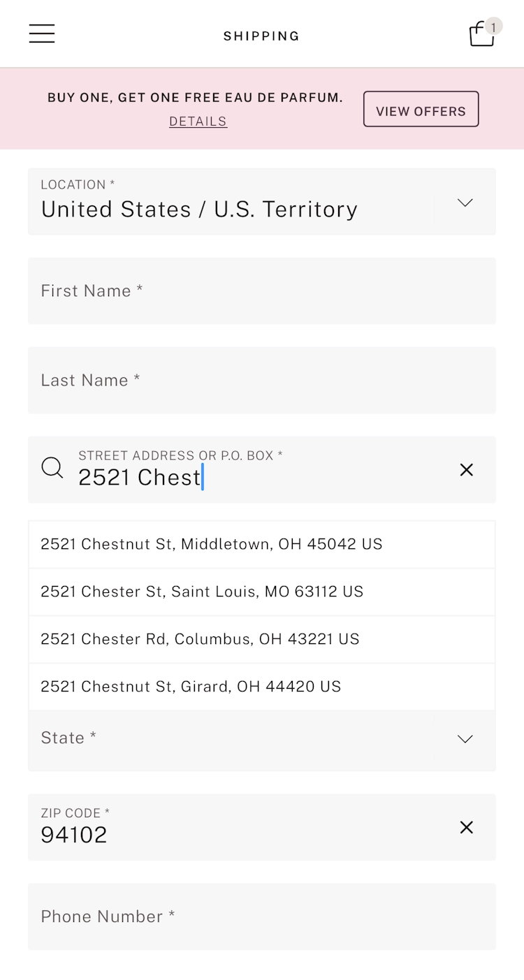This screenshot has width=524, height=980.
Task: Focus the Phone Number field
Action: [262, 917]
